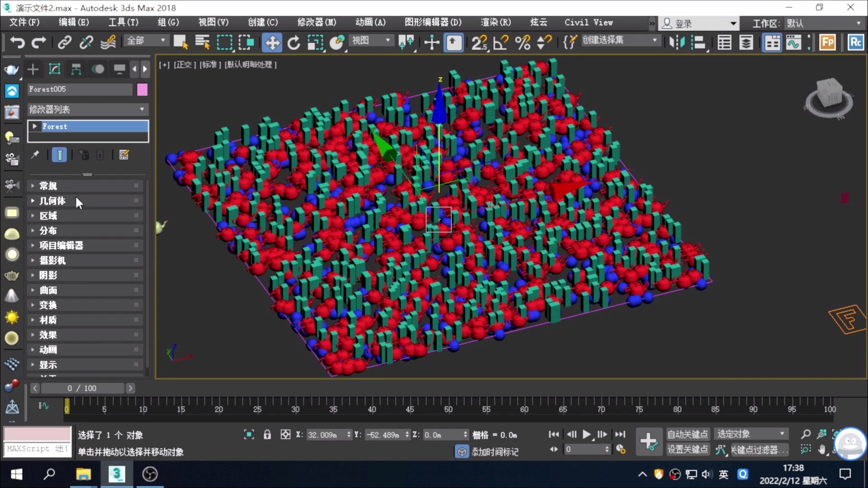Open File Explorer in taskbar

[83, 474]
